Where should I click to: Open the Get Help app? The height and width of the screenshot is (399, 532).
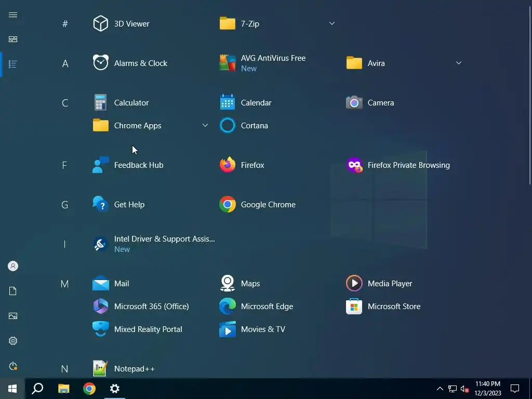click(119, 204)
